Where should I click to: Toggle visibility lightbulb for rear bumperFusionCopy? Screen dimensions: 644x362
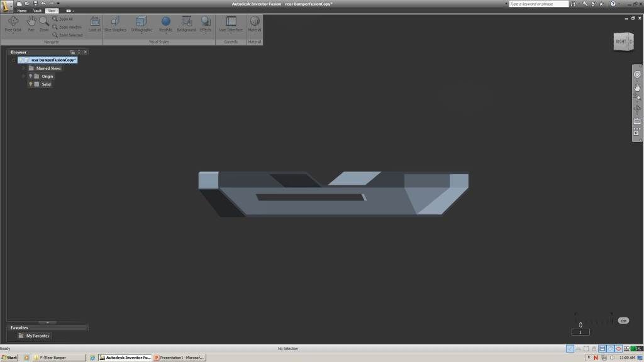[21, 60]
